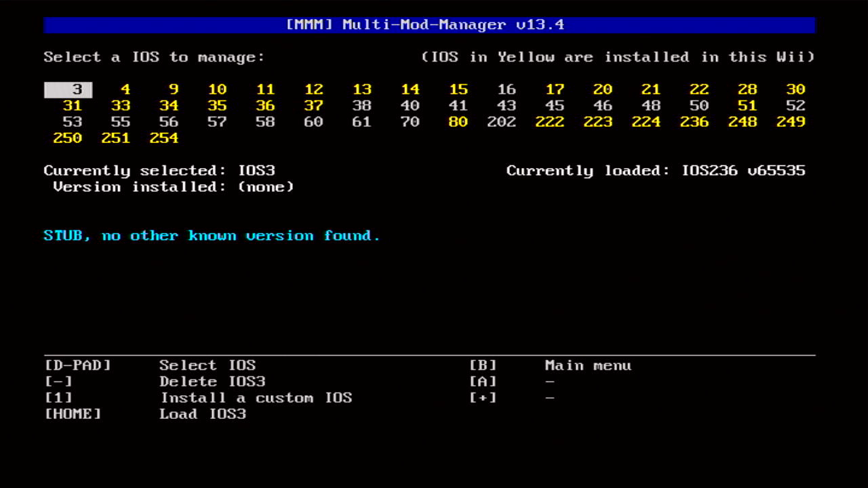868x488 pixels.
Task: Choose IOS 52 from the grid
Action: [795, 106]
